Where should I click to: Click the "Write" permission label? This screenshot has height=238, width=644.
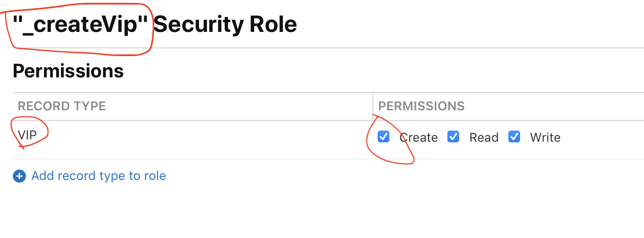click(545, 138)
